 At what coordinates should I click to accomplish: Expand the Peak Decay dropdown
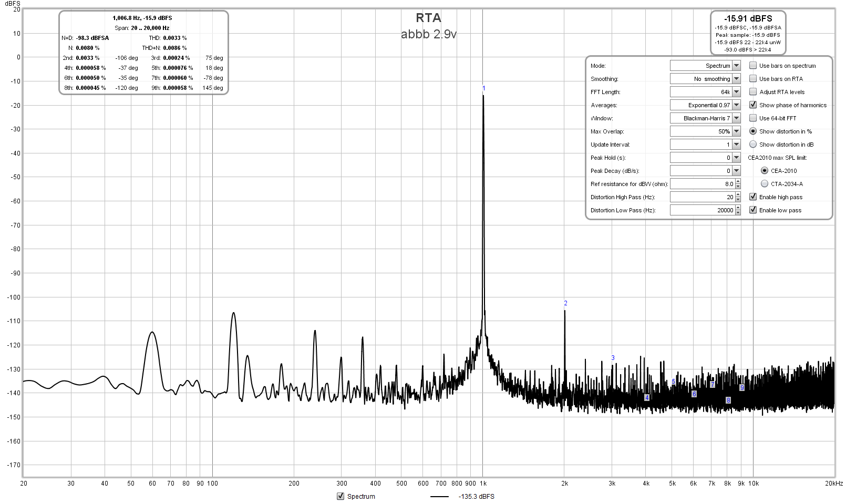tap(736, 171)
